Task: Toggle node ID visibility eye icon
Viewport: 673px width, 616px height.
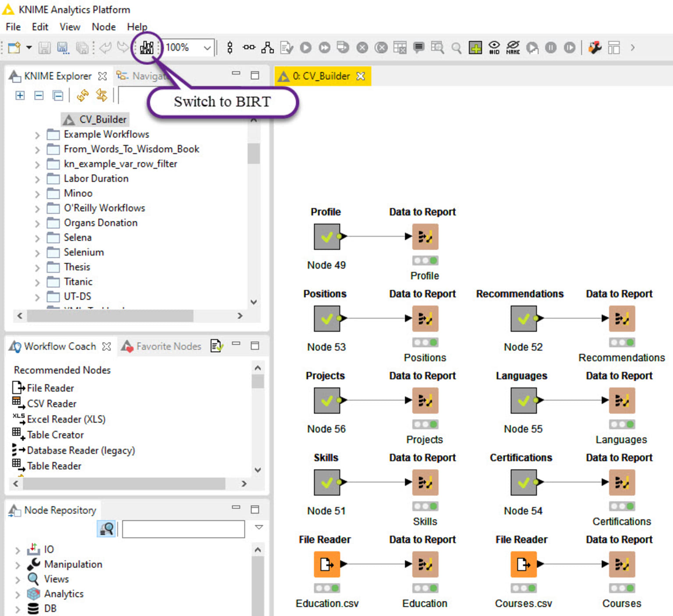Action: tap(494, 47)
